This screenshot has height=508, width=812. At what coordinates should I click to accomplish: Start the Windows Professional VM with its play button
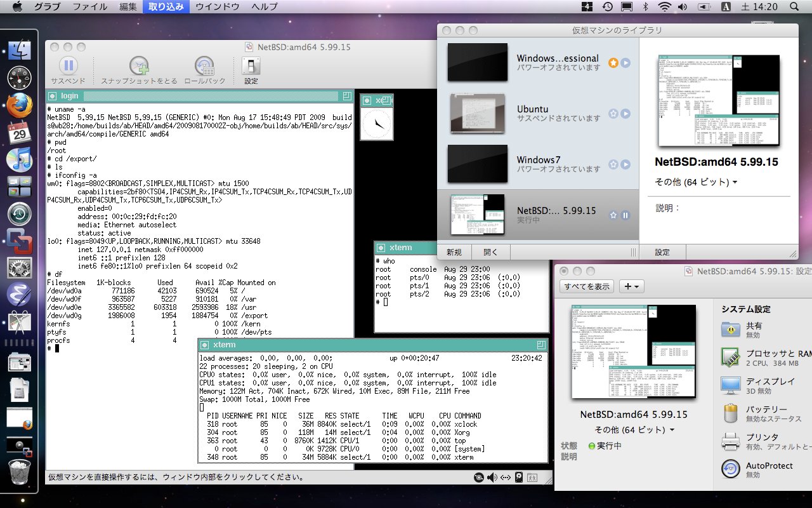(x=625, y=63)
